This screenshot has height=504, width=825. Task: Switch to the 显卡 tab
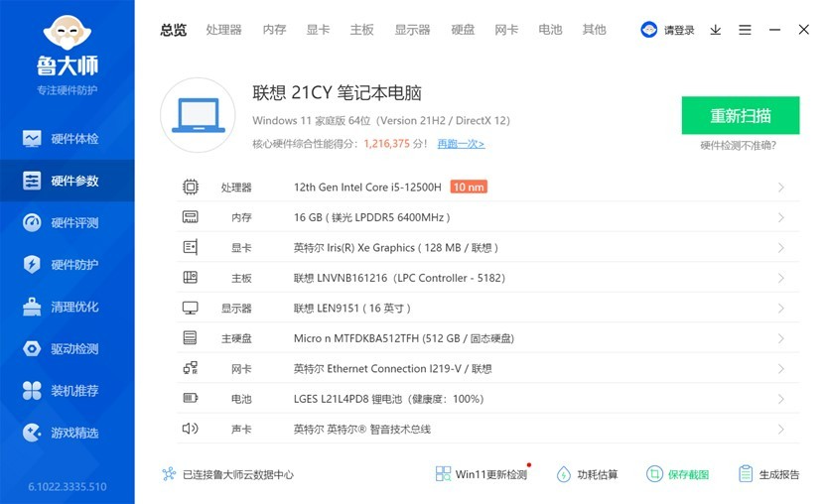318,30
